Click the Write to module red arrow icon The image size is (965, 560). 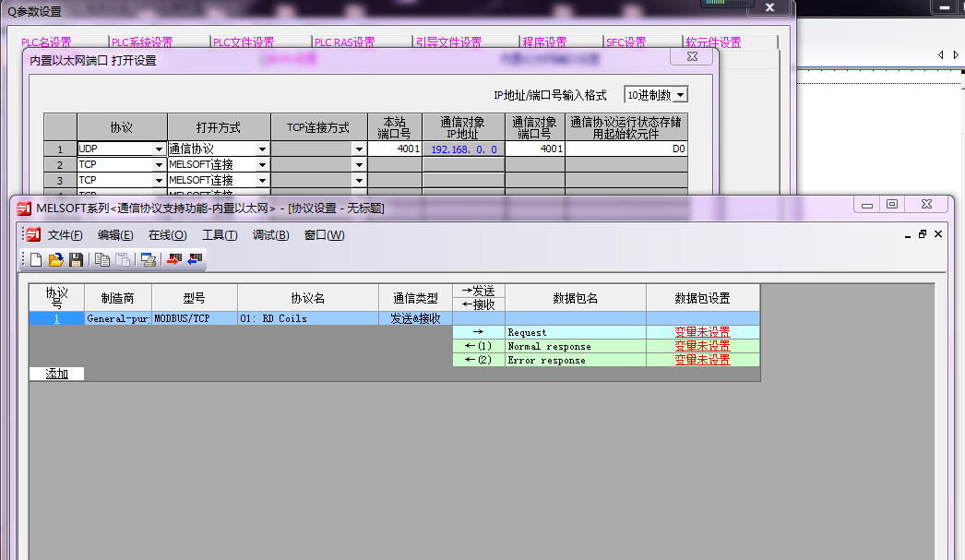coord(173,260)
